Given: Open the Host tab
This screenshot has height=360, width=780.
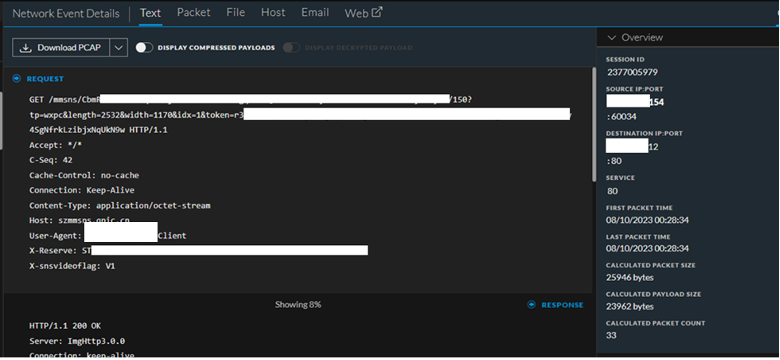Looking at the screenshot, I should point(273,12).
